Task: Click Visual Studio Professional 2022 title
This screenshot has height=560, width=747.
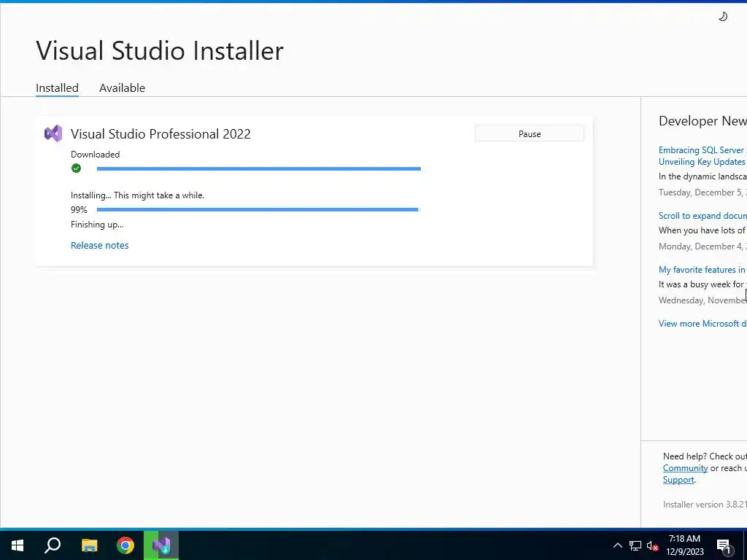Action: pyautogui.click(x=160, y=134)
